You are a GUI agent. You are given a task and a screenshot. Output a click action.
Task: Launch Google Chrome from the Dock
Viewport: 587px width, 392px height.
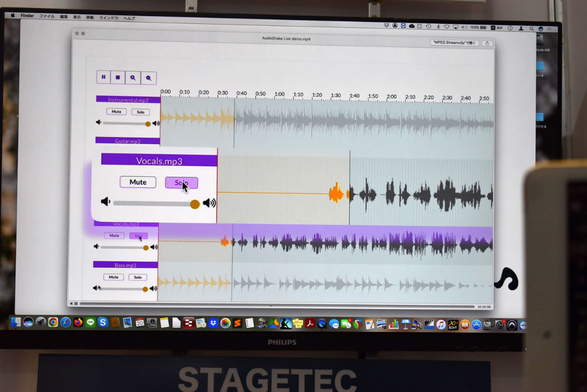pos(53,322)
